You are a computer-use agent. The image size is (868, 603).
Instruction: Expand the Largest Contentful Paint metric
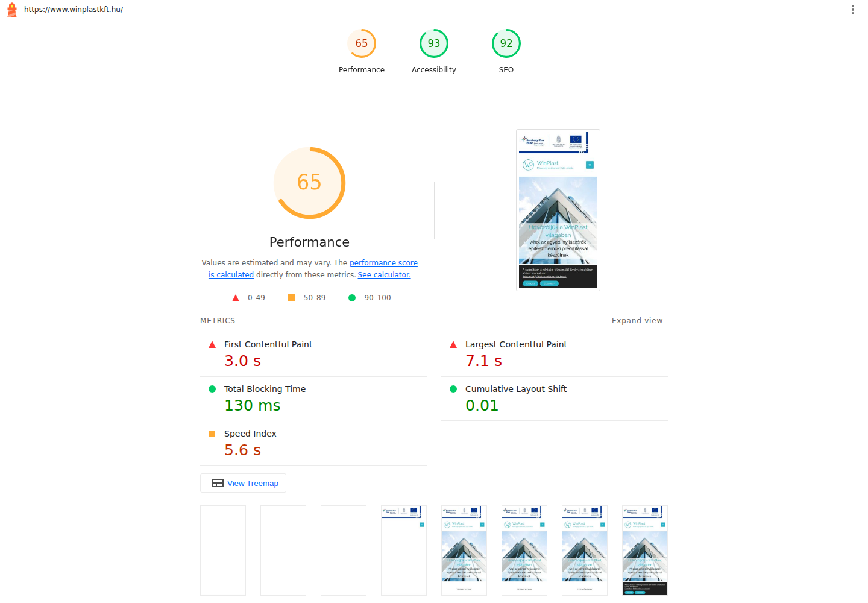click(555, 355)
